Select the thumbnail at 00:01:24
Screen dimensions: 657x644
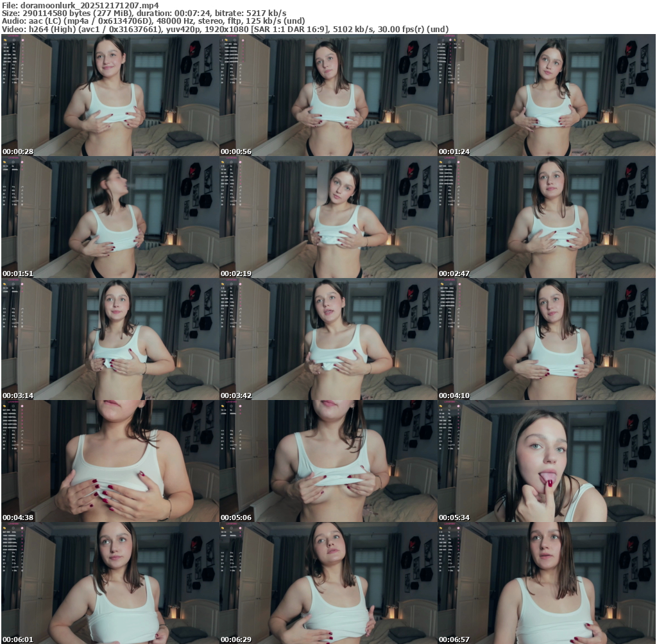(x=546, y=96)
